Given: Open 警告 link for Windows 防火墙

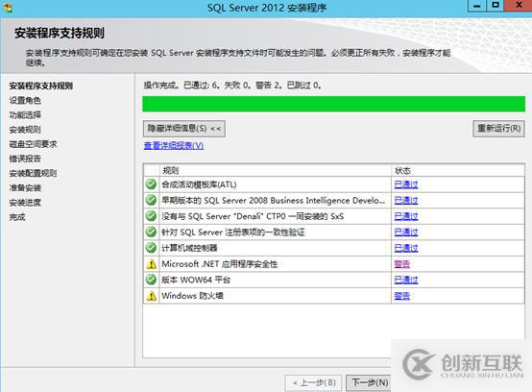Looking at the screenshot, I should [x=402, y=296].
